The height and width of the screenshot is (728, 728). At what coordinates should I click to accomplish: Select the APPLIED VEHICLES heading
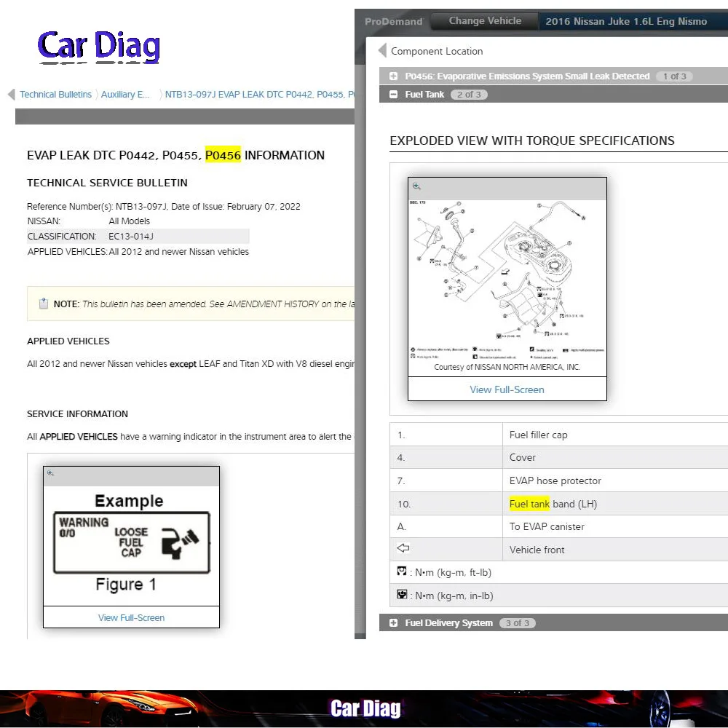pos(68,341)
